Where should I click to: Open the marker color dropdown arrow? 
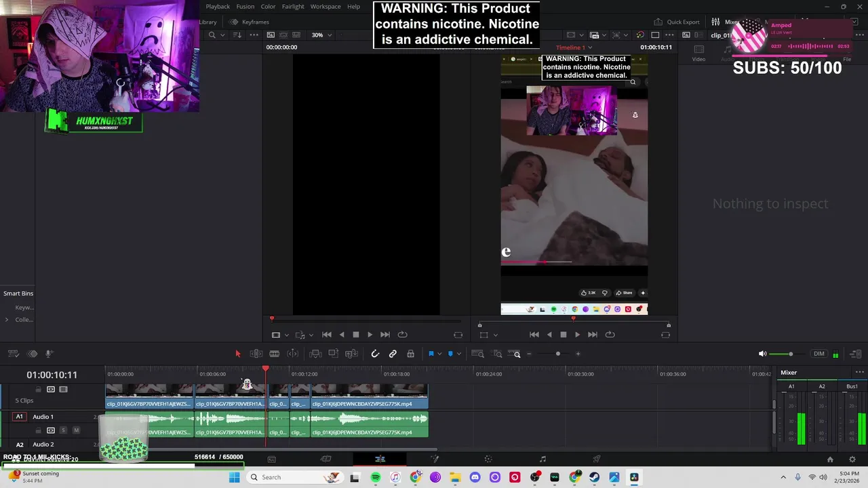(x=458, y=354)
